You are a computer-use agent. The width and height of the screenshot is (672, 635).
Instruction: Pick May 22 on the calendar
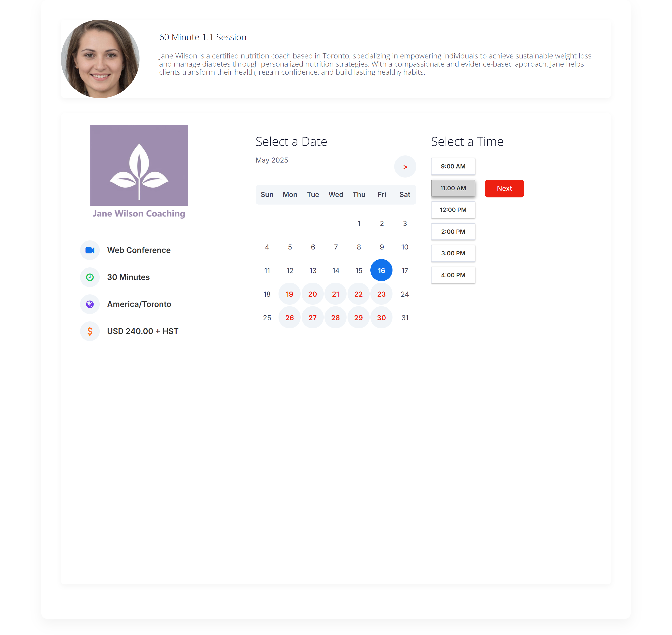pyautogui.click(x=359, y=294)
